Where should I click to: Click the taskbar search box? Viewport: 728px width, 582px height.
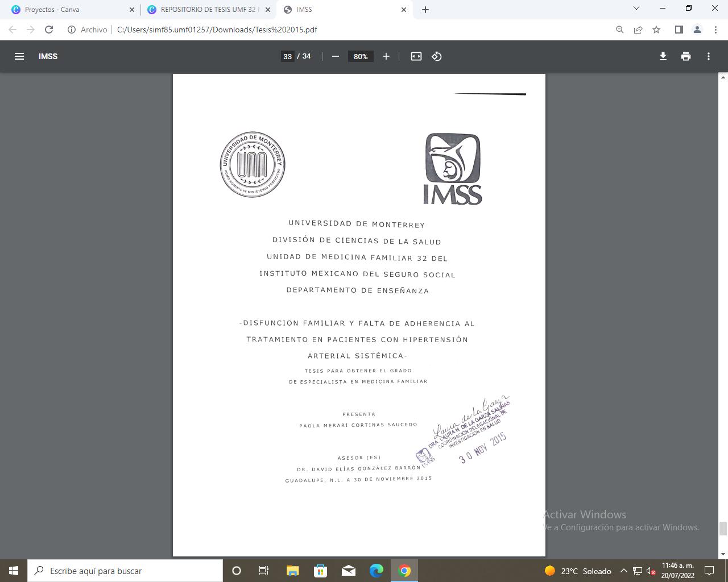[x=125, y=571]
